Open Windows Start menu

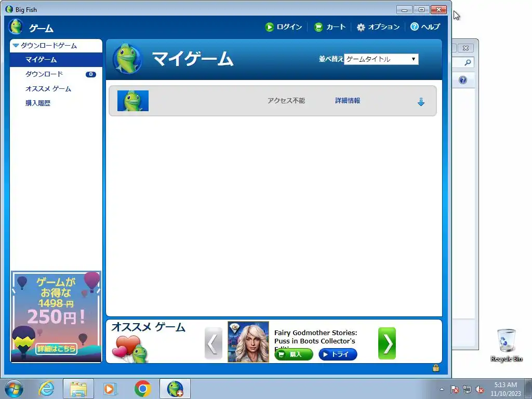(14, 389)
